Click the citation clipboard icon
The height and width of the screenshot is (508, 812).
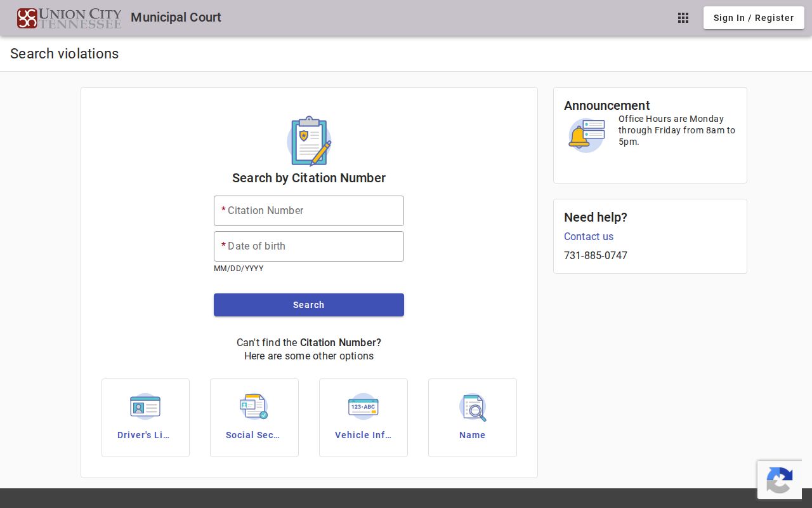(309, 141)
